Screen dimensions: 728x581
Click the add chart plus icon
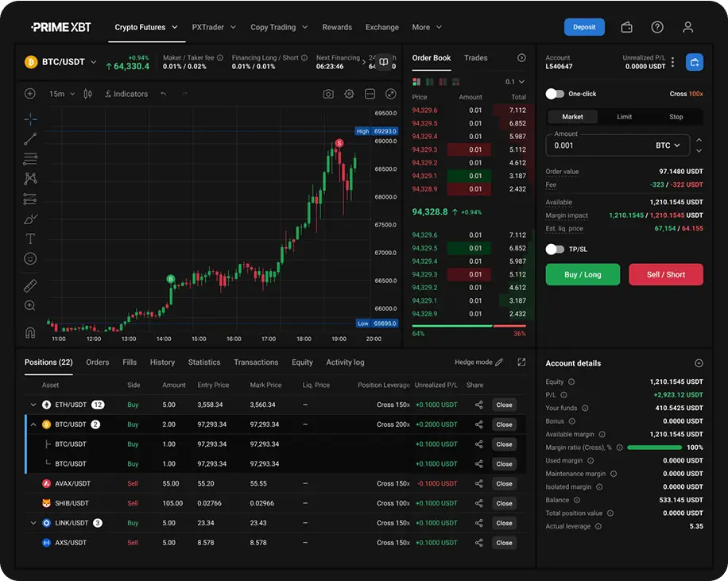click(29, 94)
